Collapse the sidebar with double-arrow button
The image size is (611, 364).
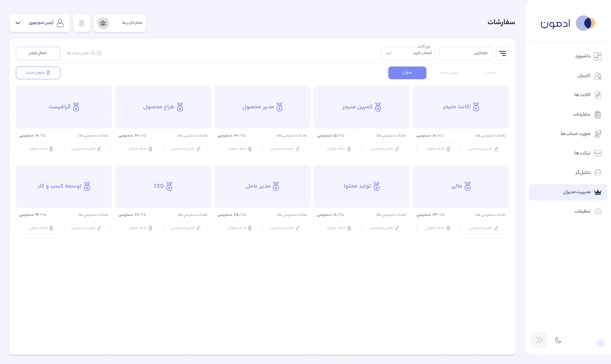coord(539,340)
